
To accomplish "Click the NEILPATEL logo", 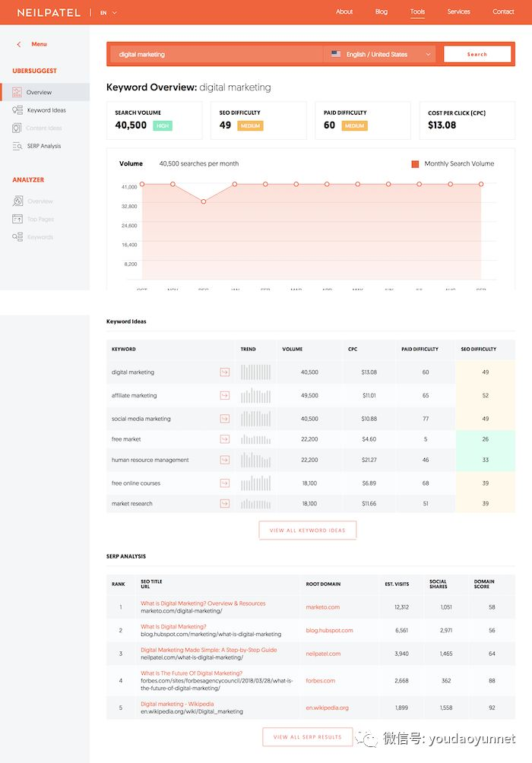I will (x=49, y=13).
